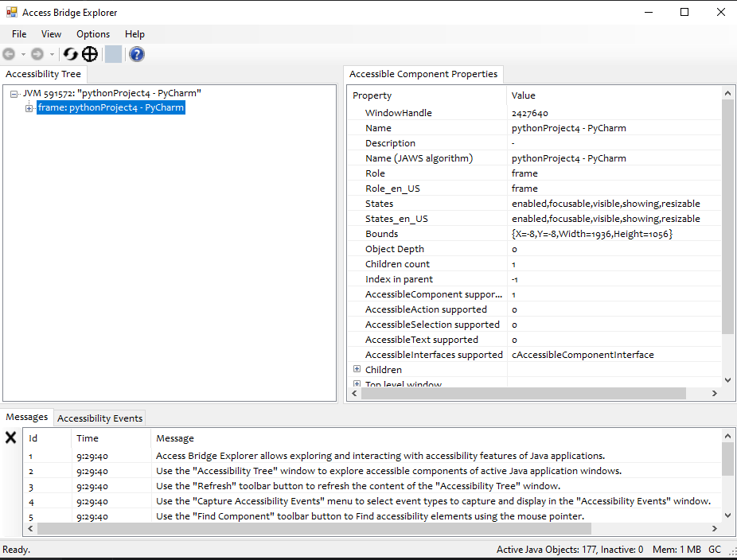Click the Refresh toolbar button

[x=71, y=55]
